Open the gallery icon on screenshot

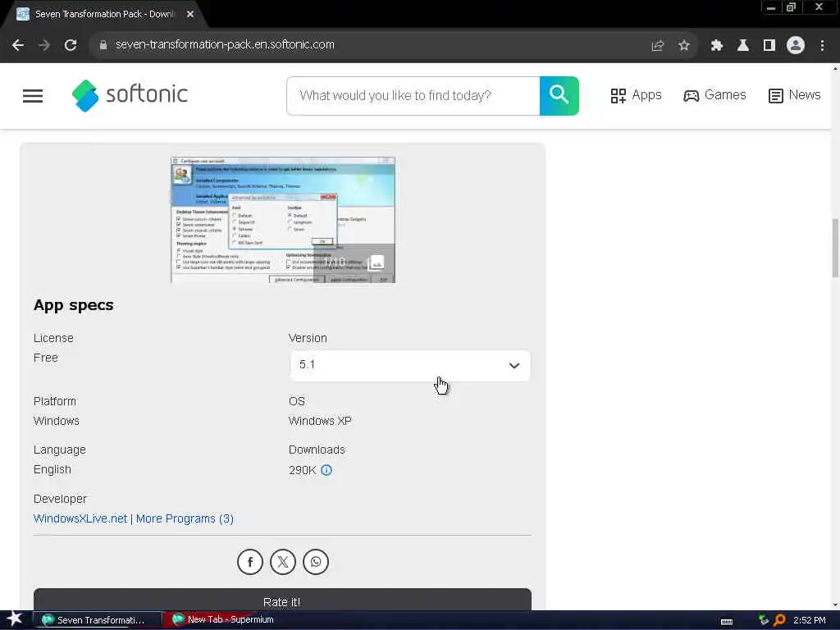377,262
